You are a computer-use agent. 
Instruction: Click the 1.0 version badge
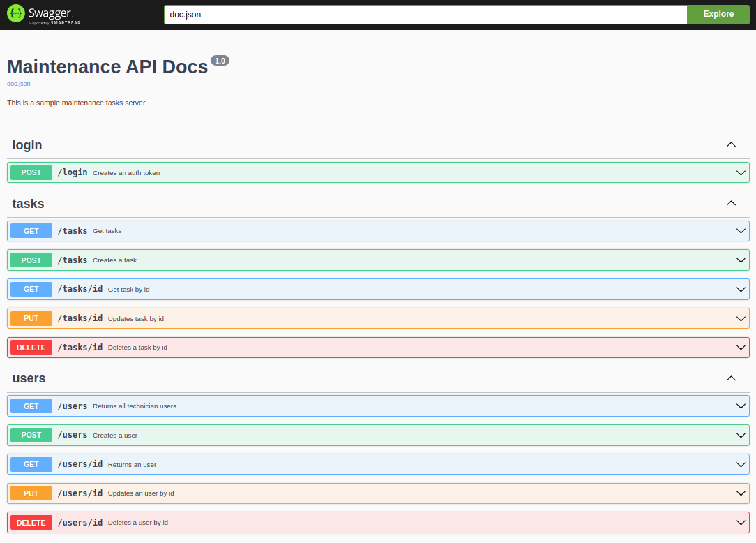[x=220, y=60]
